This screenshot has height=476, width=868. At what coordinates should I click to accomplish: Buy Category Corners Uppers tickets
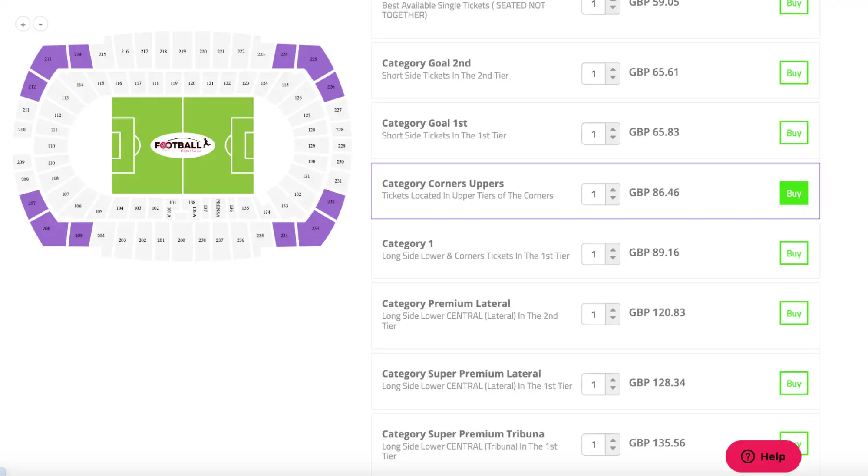tap(793, 193)
